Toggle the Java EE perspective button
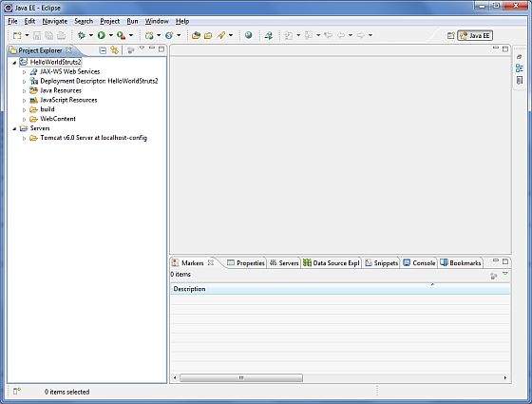The height and width of the screenshot is (404, 532). click(x=475, y=36)
